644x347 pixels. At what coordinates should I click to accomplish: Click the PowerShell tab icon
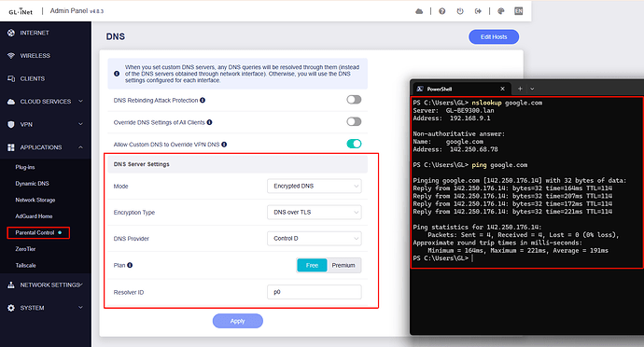click(x=420, y=89)
